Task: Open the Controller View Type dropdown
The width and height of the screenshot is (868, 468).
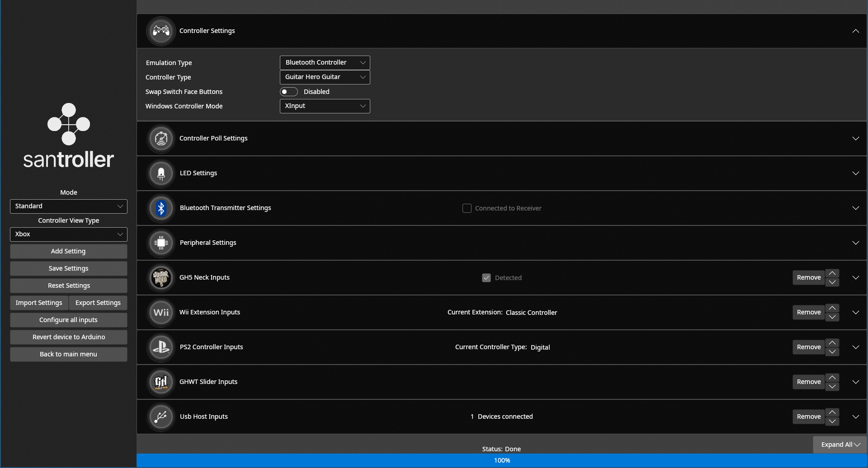Action: tap(69, 234)
